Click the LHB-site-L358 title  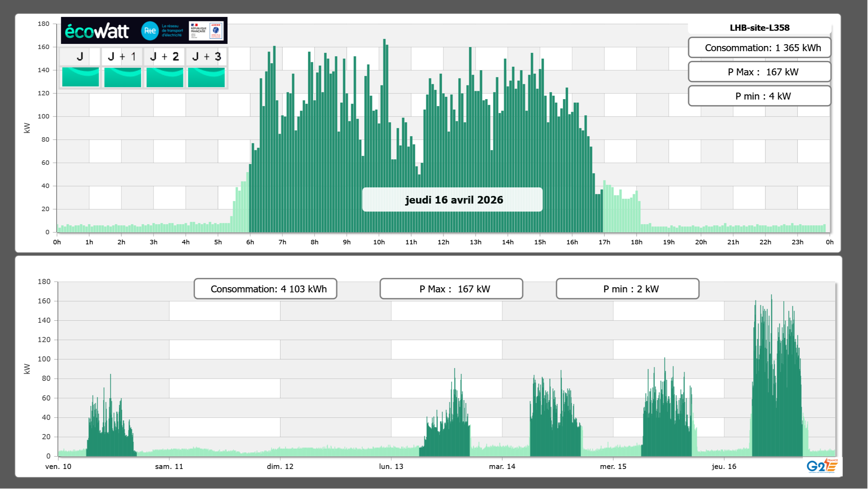pyautogui.click(x=759, y=28)
